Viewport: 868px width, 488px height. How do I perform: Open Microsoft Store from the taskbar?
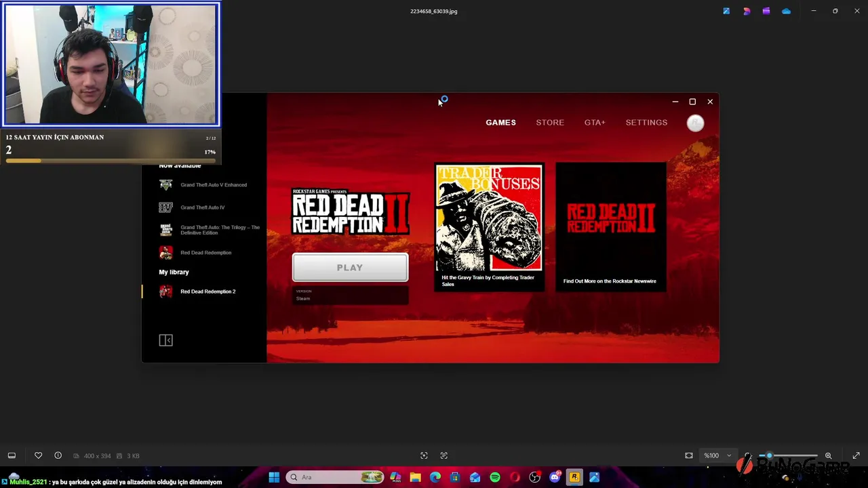[x=455, y=477]
